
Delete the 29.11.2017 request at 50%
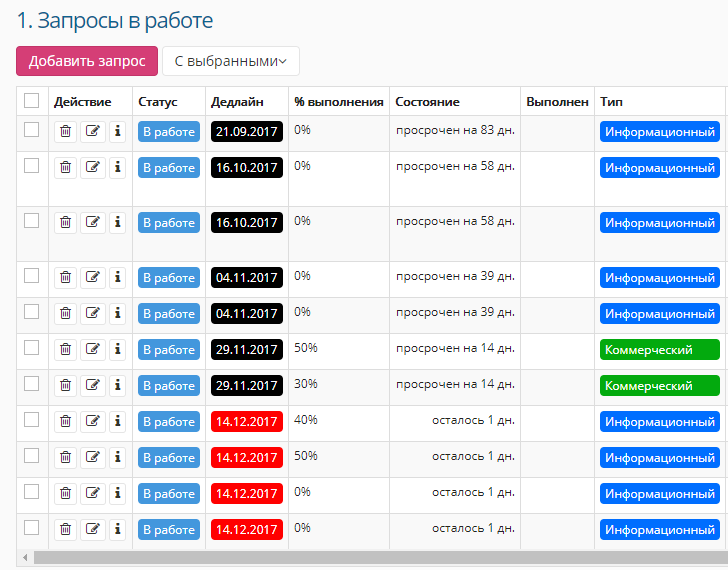pos(65,350)
